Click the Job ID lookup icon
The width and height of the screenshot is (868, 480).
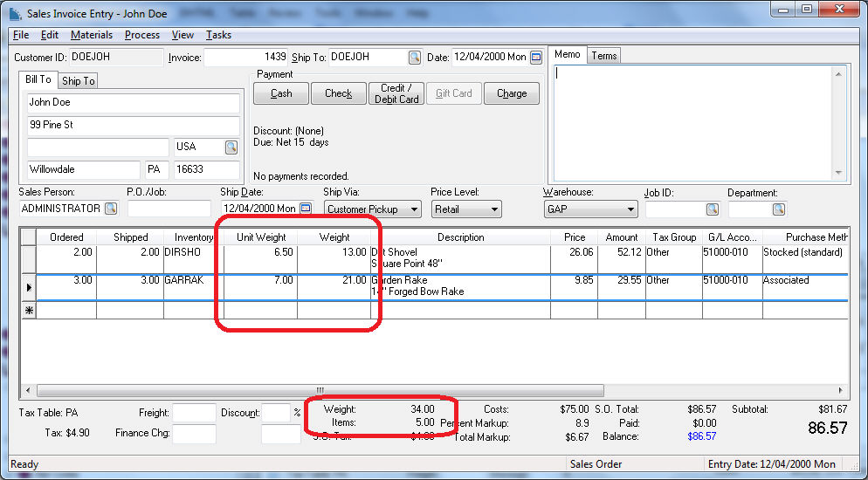[713, 209]
